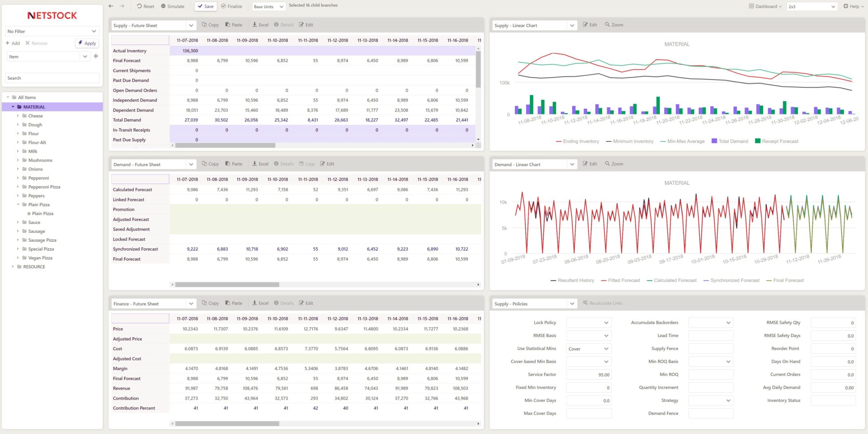This screenshot has height=434, width=868.
Task: Toggle the Total Demand legend swatch
Action: pyautogui.click(x=714, y=141)
